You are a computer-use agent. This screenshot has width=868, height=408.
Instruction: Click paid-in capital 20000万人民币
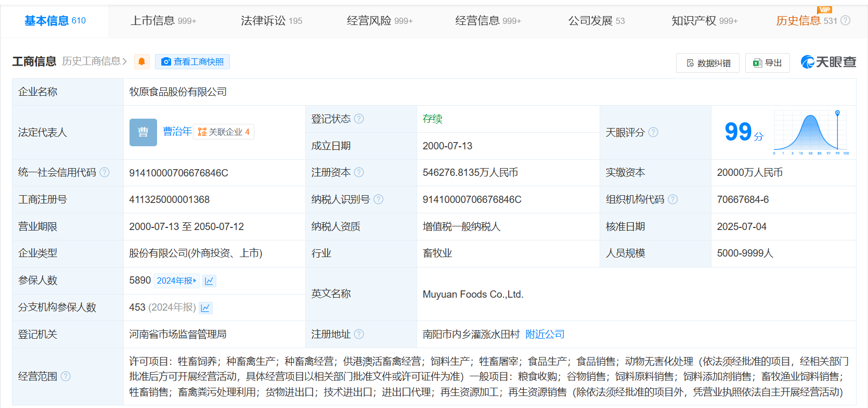click(750, 172)
